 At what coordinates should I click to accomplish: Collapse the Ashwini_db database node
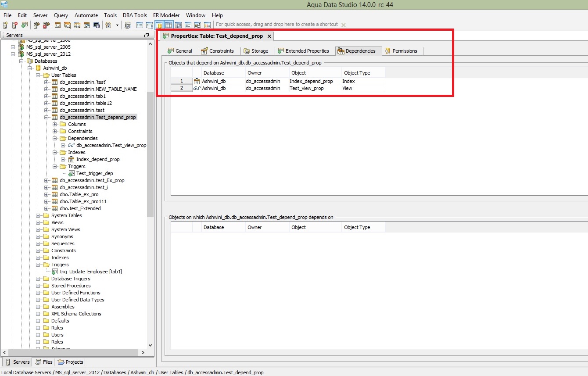pos(30,68)
